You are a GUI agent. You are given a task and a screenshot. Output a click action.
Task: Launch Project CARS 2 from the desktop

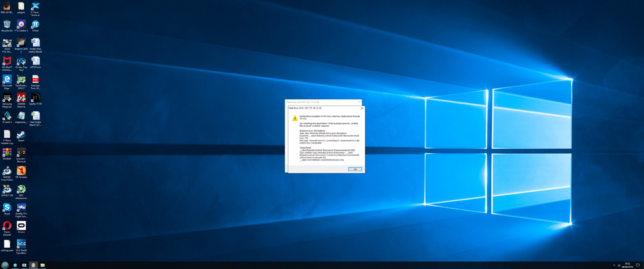[21, 43]
